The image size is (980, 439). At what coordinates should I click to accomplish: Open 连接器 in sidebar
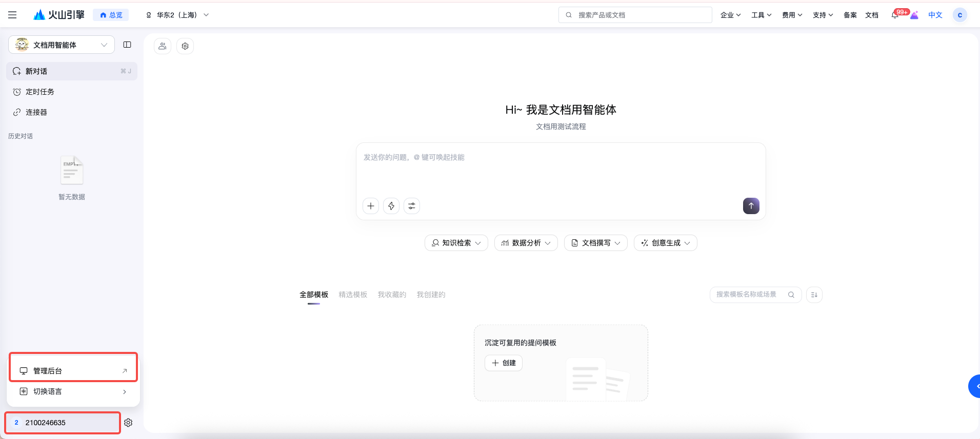(x=72, y=112)
